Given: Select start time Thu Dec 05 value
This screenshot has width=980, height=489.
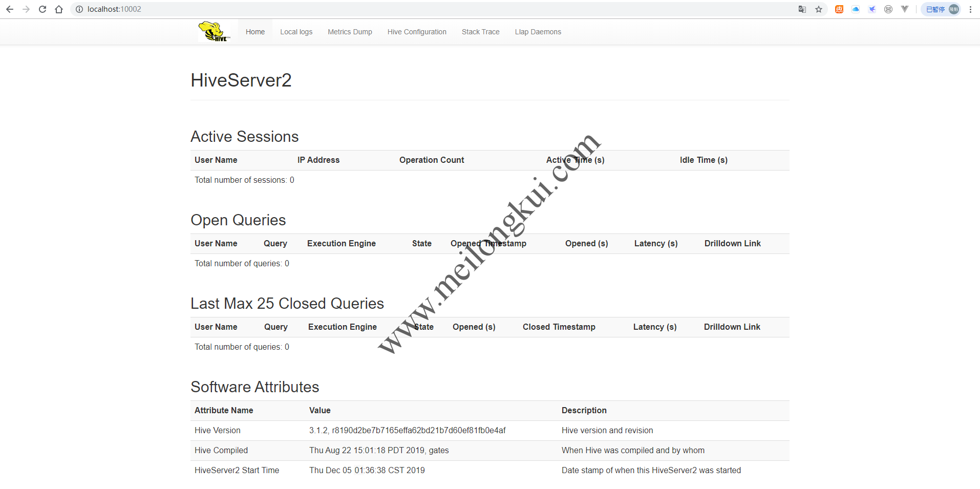Looking at the screenshot, I should point(367,470).
